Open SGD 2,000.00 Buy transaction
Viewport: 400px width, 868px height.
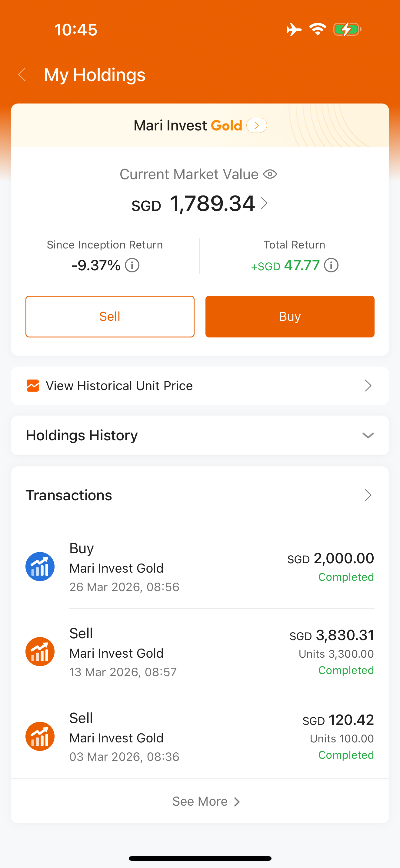click(x=200, y=567)
